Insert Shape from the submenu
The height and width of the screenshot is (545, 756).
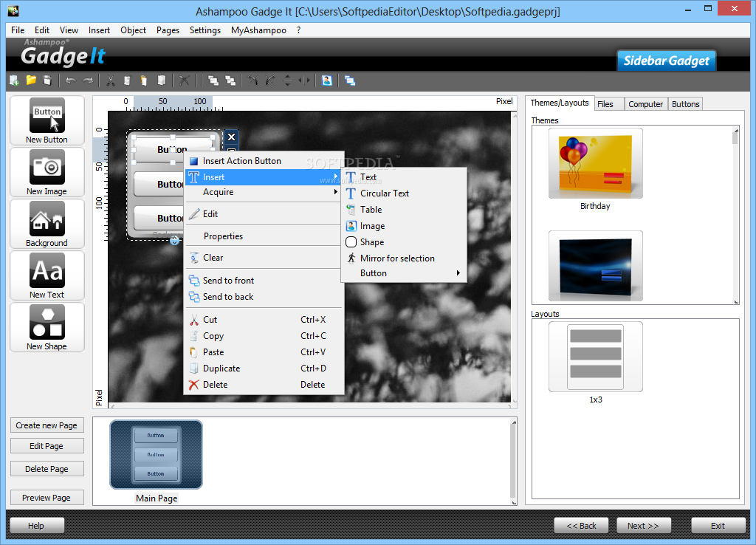tap(404, 242)
